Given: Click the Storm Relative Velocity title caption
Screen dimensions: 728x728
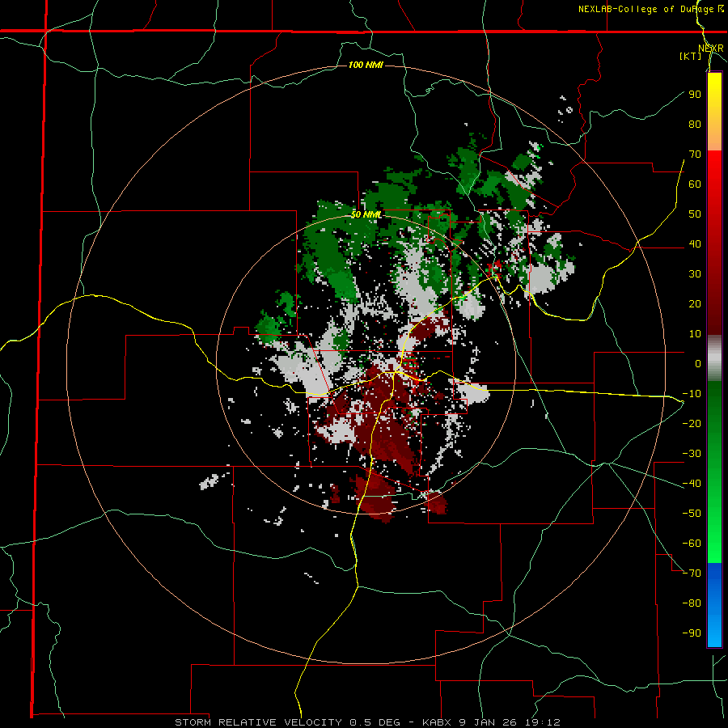Looking at the screenshot, I should pyautogui.click(x=367, y=722).
